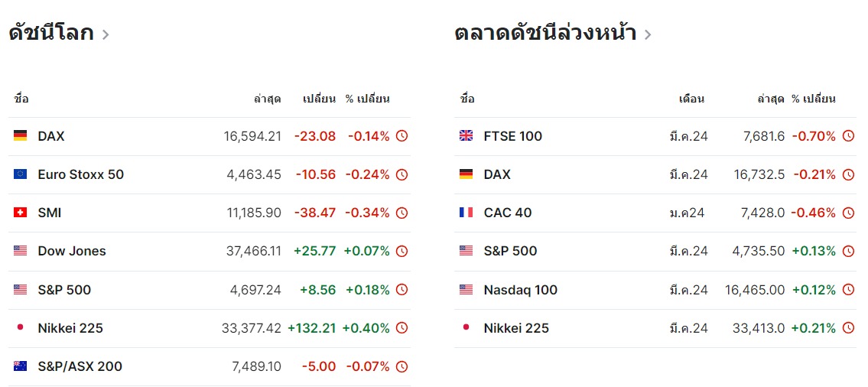Open the CAC 40 futures link
Viewport: 868px width, 387px height.
(508, 213)
